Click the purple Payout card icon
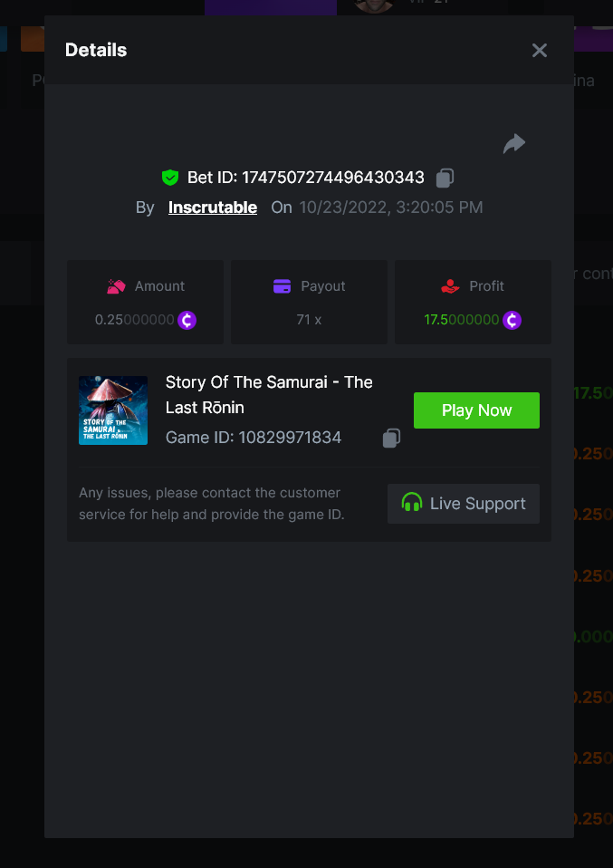 click(282, 286)
